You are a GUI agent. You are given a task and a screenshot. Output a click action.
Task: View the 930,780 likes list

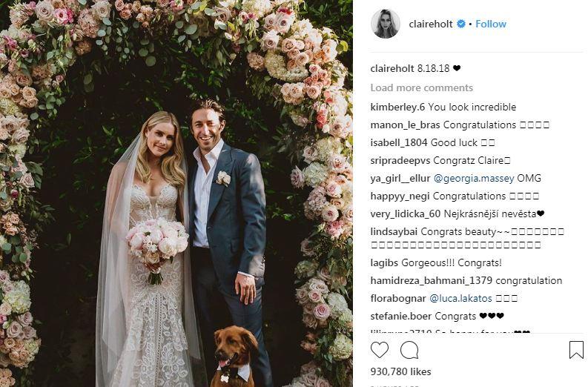point(400,371)
